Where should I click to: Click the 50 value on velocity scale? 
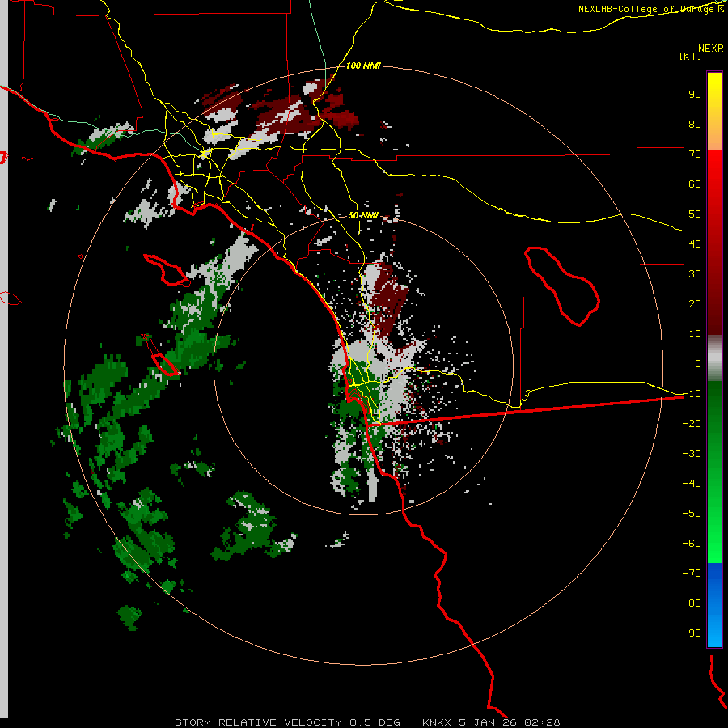(695, 214)
